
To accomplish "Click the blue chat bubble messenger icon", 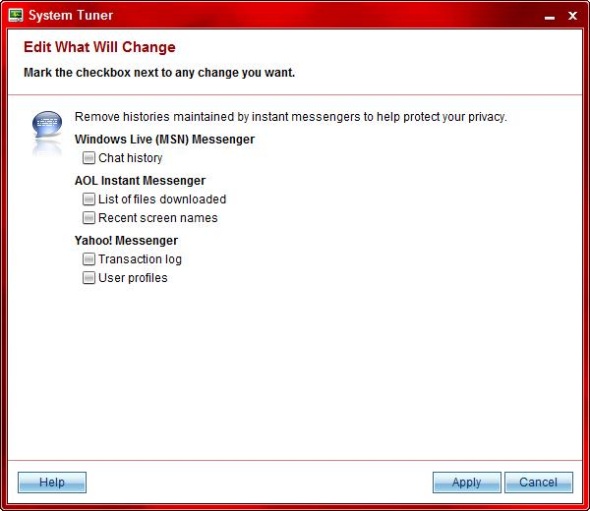I will pos(47,124).
